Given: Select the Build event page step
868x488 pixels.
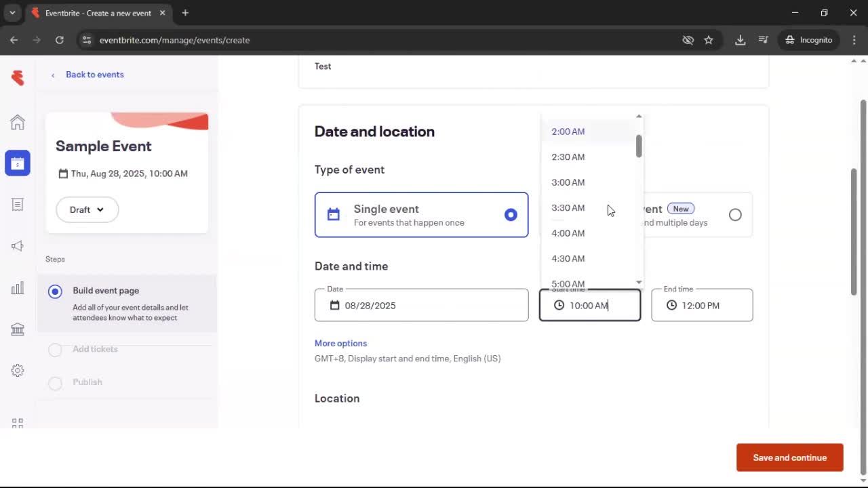Looking at the screenshot, I should point(127,303).
